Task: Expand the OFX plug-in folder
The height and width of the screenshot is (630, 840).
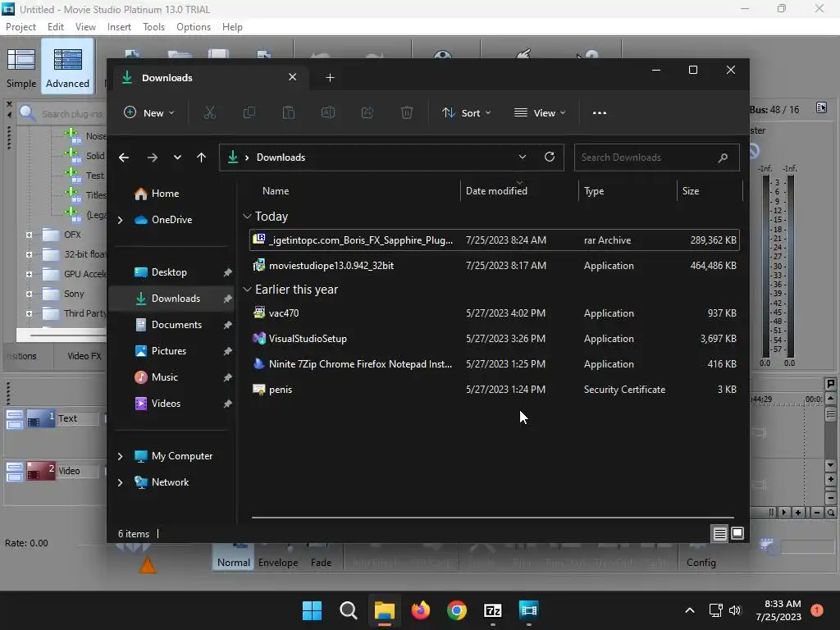Action: (x=29, y=235)
